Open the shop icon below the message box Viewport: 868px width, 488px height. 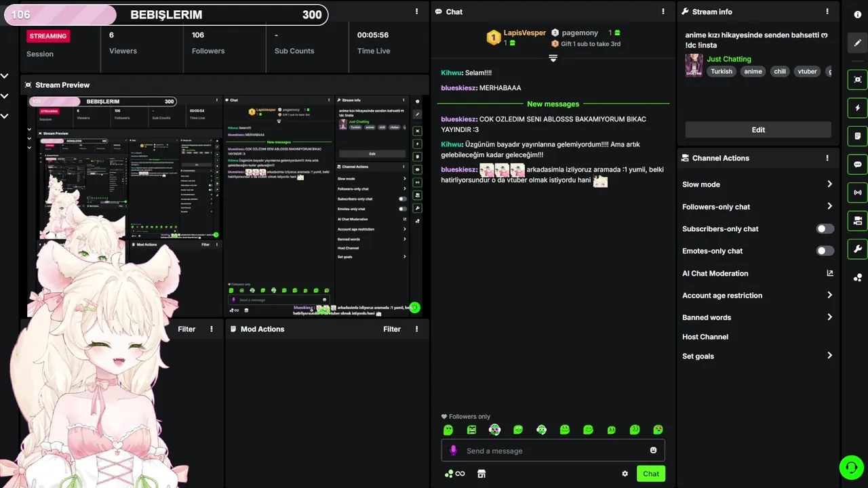tap(481, 474)
